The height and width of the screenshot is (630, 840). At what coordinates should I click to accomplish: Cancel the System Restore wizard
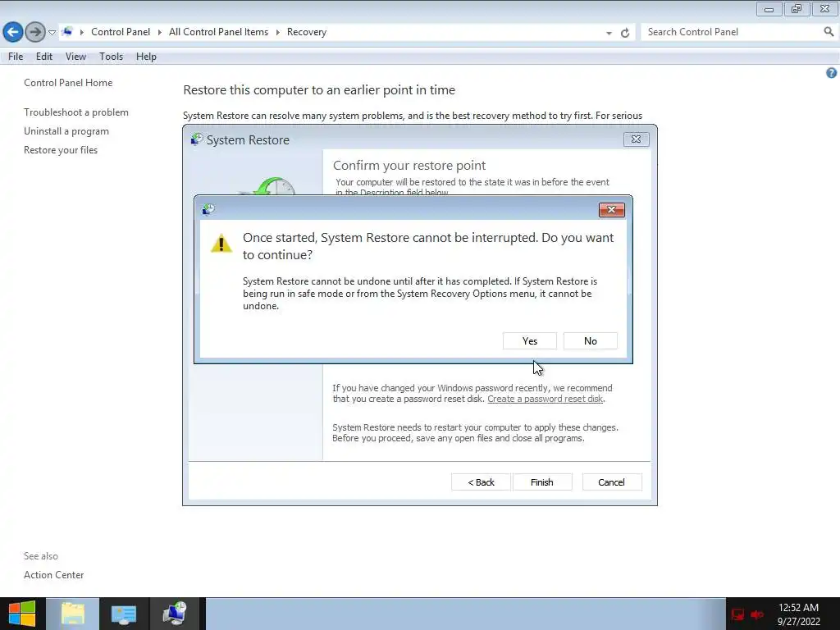(x=611, y=482)
